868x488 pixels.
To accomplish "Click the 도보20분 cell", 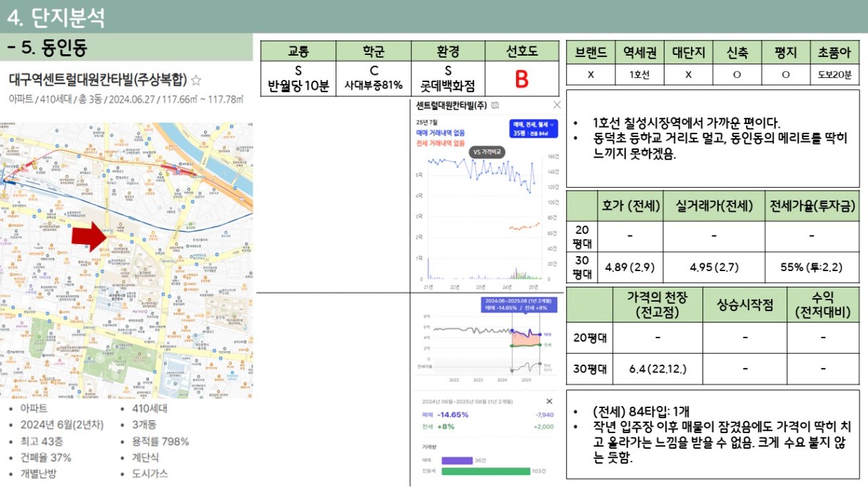I will tap(834, 74).
